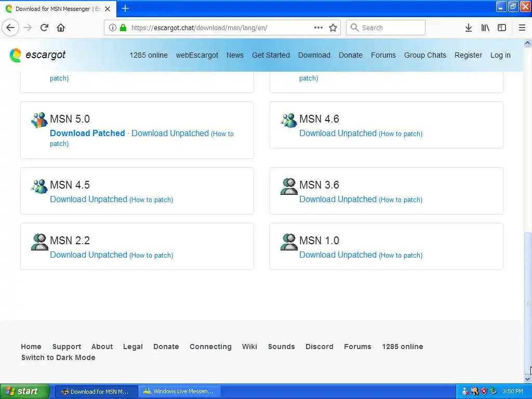
Task: Reload the current page
Action: (x=44, y=28)
